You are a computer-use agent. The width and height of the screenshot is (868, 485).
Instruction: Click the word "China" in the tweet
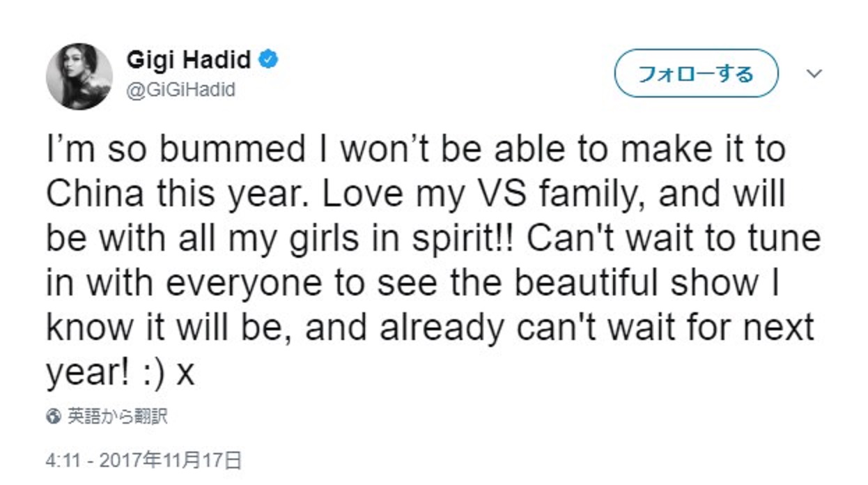91,195
